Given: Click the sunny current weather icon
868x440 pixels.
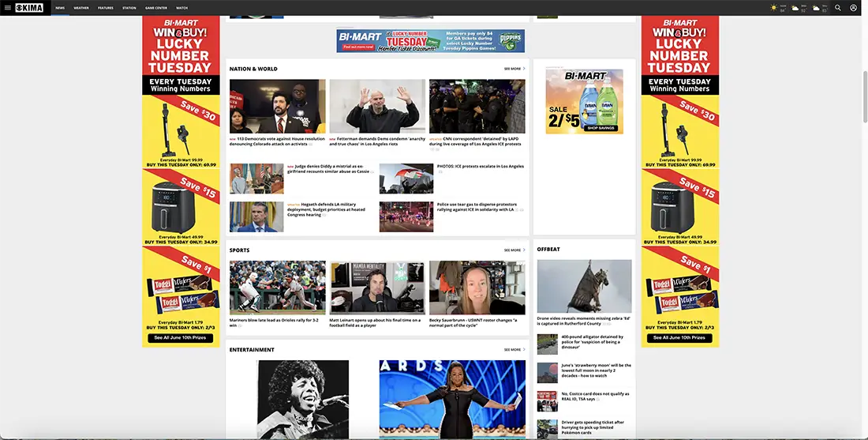Looking at the screenshot, I should pos(774,8).
